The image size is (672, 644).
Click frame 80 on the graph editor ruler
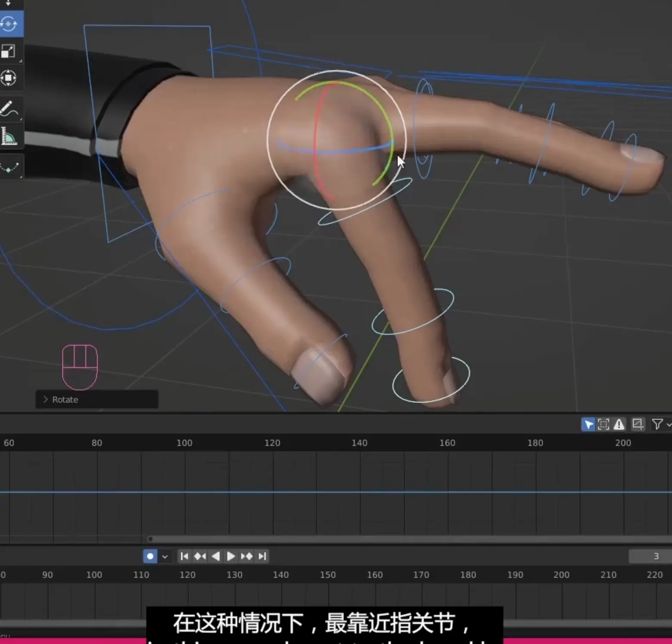pos(97,443)
